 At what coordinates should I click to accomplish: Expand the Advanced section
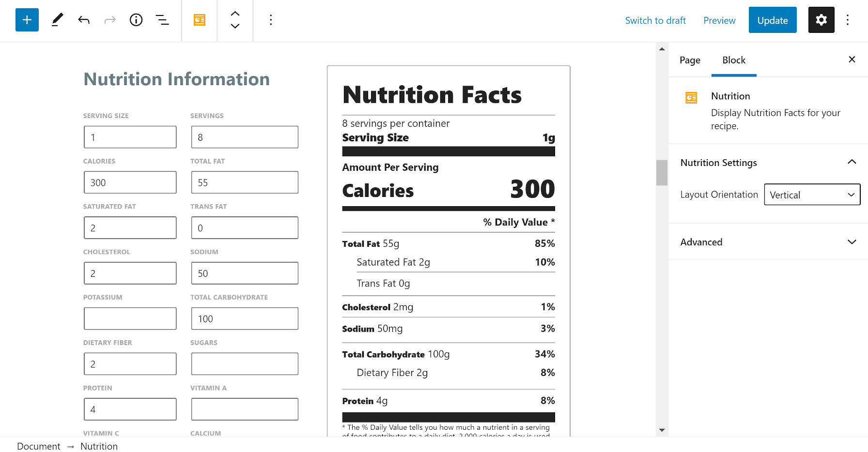tap(852, 241)
